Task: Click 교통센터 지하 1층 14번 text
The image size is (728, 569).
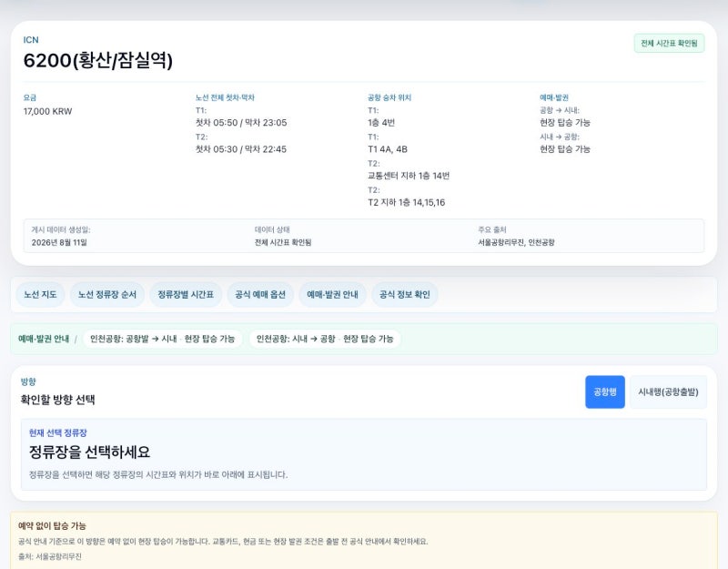Action: 409,176
